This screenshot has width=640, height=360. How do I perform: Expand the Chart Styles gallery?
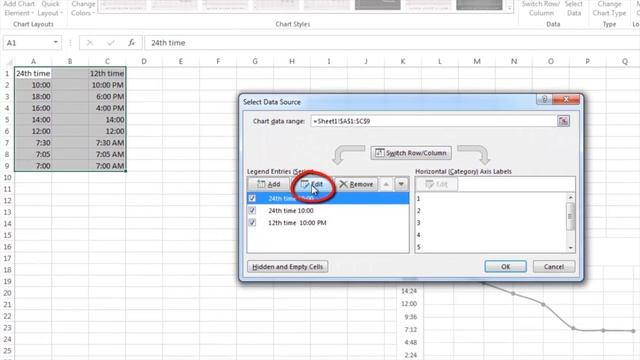coord(509,7)
